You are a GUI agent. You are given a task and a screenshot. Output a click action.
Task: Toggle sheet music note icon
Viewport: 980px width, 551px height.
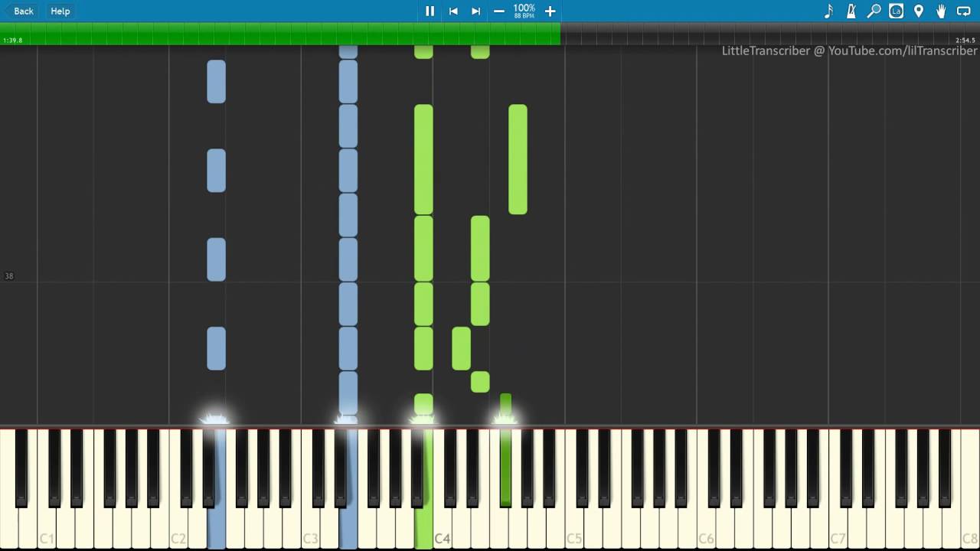(828, 11)
